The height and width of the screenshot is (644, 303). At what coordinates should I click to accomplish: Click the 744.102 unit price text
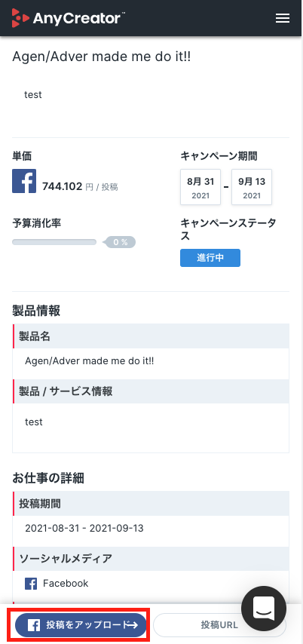coord(63,187)
